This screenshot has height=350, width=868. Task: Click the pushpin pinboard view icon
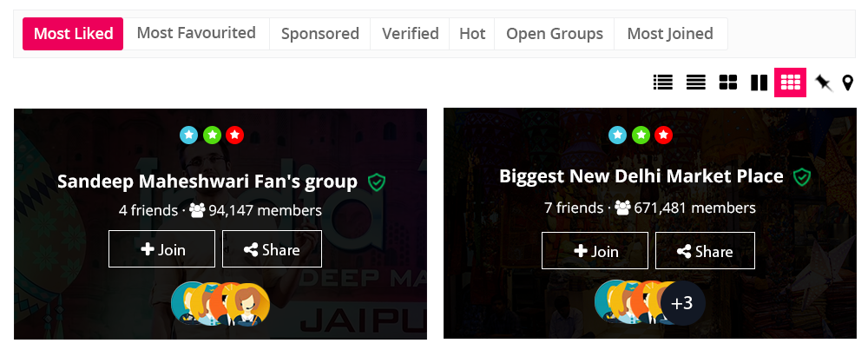[x=823, y=83]
